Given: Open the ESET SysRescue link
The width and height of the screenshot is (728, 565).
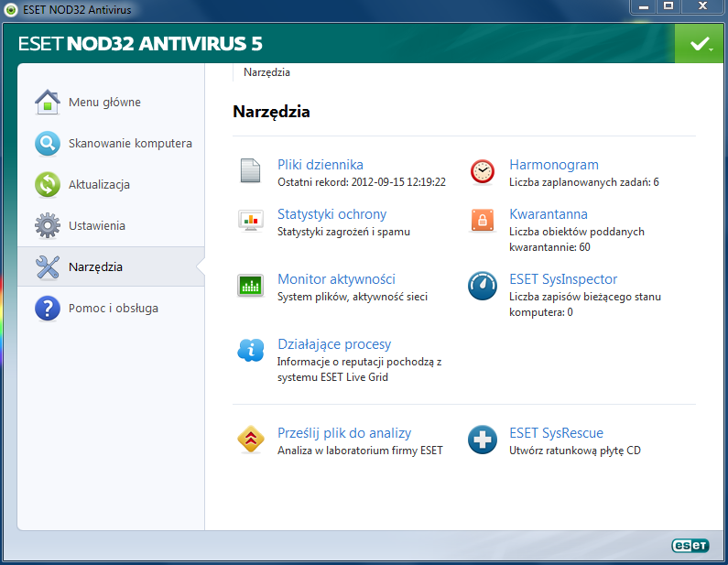Looking at the screenshot, I should tap(556, 433).
